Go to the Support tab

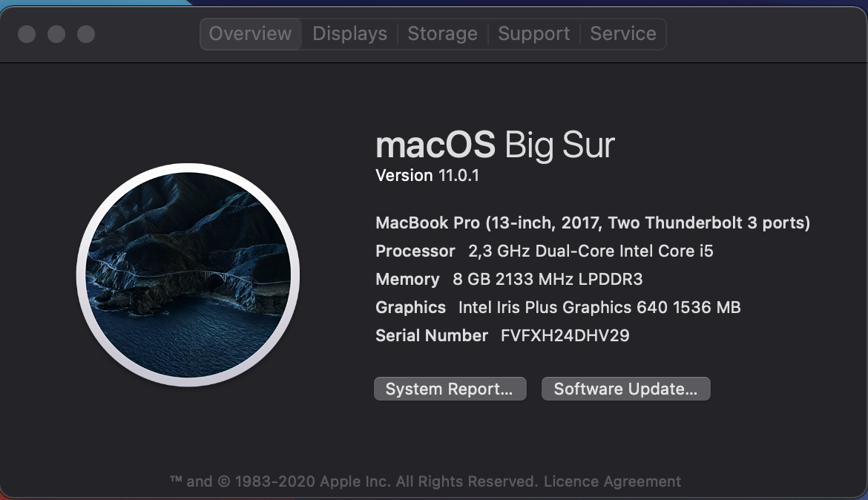[533, 34]
